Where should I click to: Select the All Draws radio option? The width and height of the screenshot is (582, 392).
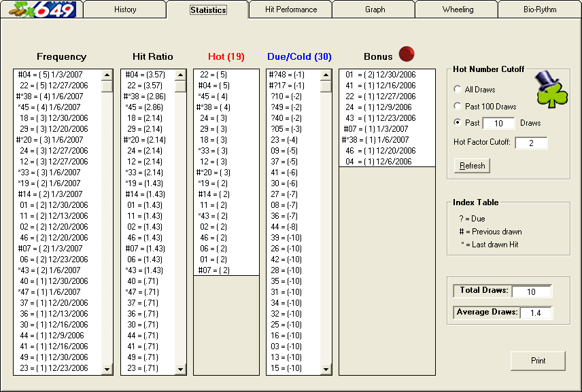pos(458,90)
